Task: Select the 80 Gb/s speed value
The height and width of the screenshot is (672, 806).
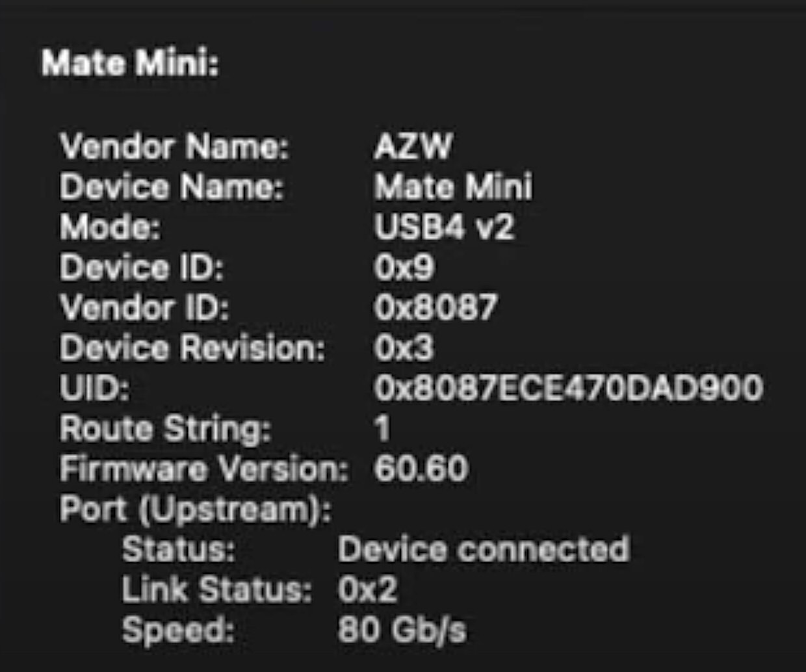Action: pyautogui.click(x=402, y=630)
